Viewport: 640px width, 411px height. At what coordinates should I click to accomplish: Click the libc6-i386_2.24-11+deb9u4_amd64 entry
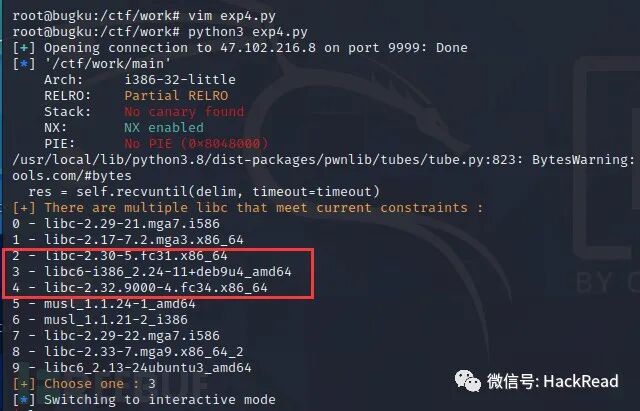click(x=152, y=272)
